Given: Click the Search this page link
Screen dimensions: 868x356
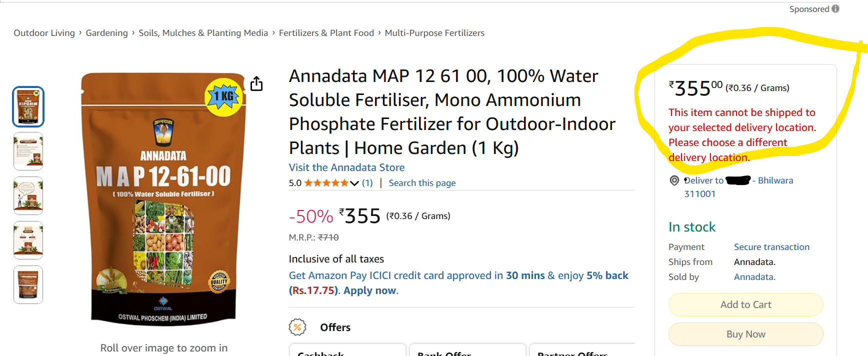Looking at the screenshot, I should coord(422,183).
